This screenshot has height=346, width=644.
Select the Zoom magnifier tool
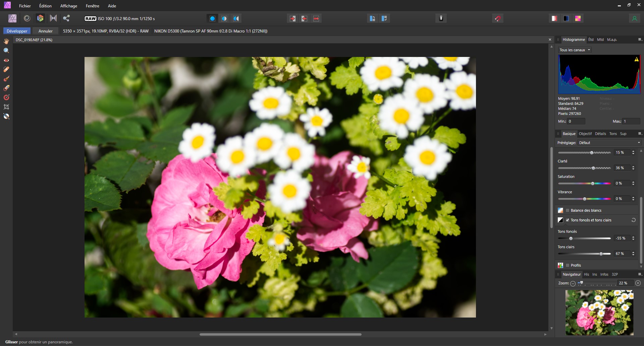(x=6, y=51)
